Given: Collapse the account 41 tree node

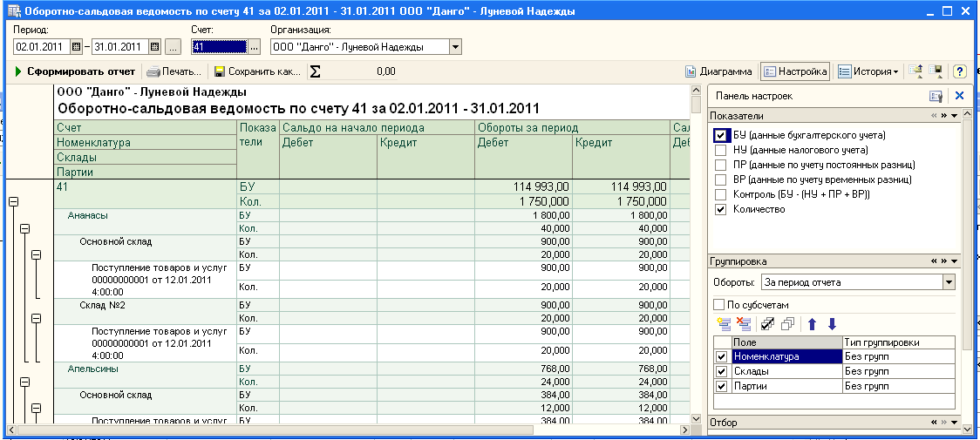Looking at the screenshot, I should tap(13, 201).
